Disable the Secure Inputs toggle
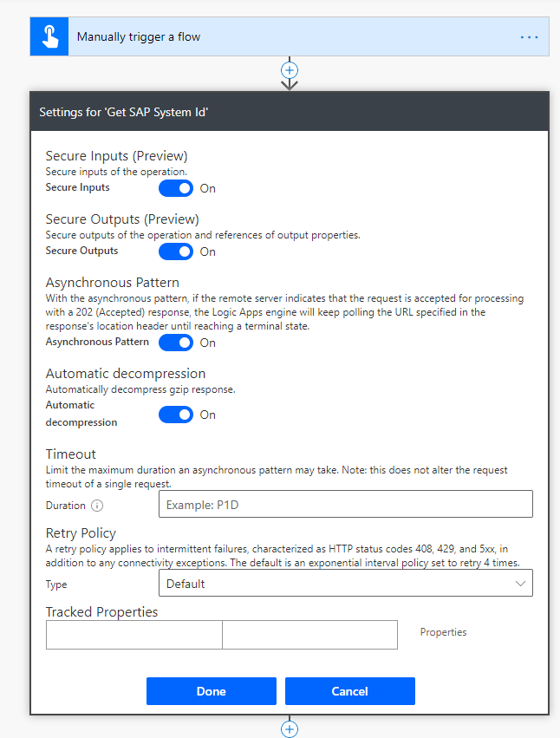This screenshot has height=738, width=560. click(x=176, y=188)
